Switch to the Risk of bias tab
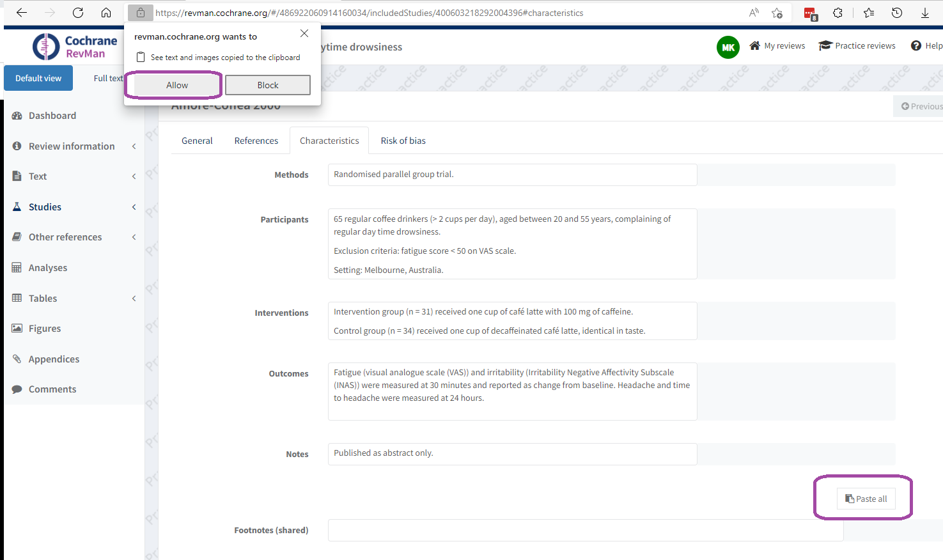This screenshot has width=943, height=560. 403,141
